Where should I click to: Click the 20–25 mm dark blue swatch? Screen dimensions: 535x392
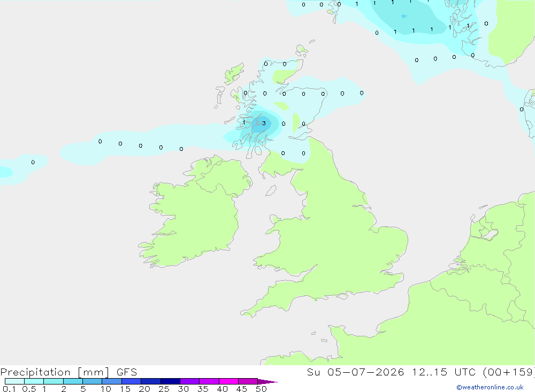(151, 381)
